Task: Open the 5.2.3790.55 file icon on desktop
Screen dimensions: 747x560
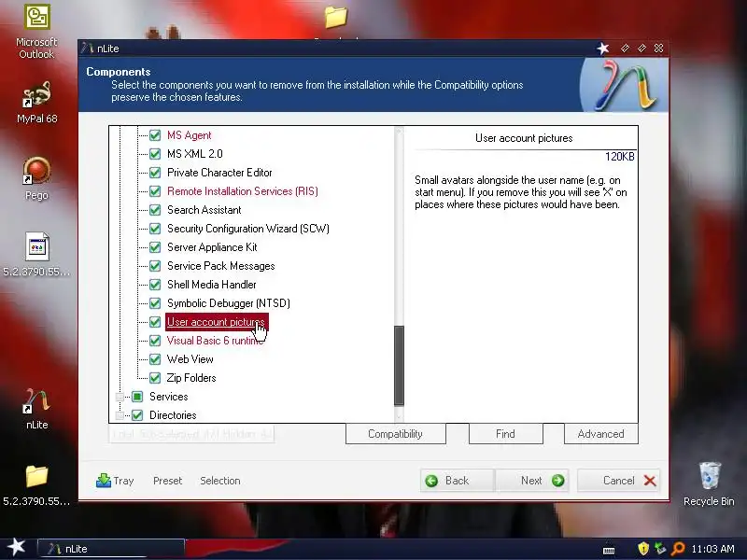Action: [x=36, y=254]
